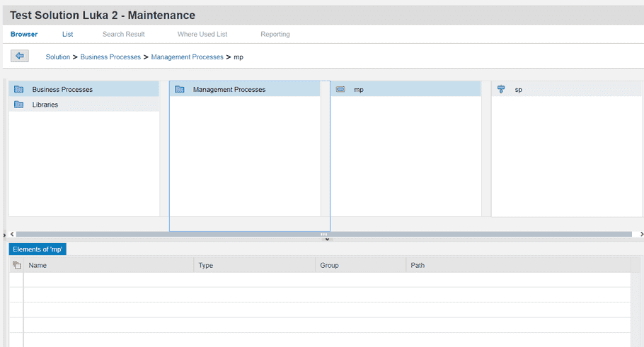Click the Business Processes folder icon
The height and width of the screenshot is (347, 644).
19,90
